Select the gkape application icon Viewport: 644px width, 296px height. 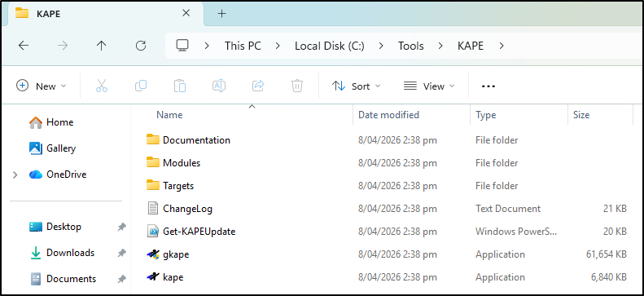[153, 254]
